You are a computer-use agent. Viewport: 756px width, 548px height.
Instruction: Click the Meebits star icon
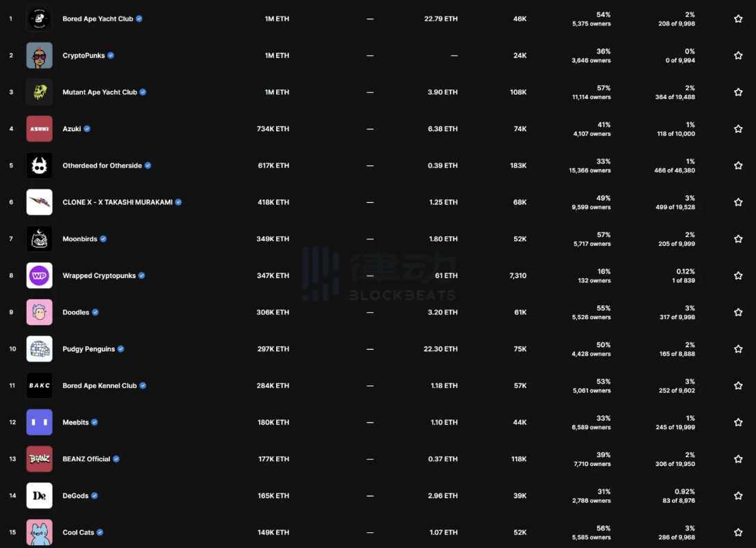(738, 422)
